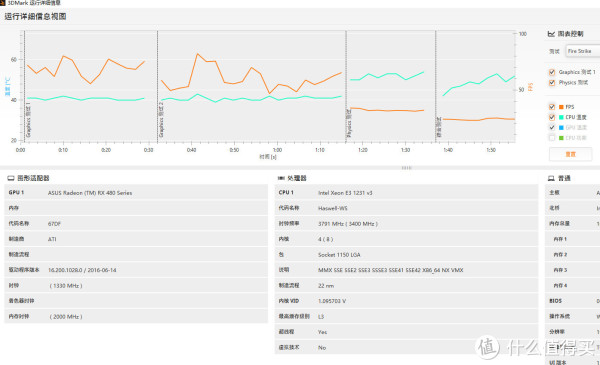Click the Graphics 测试 2 chart marker
600x365 pixels.
161,120
